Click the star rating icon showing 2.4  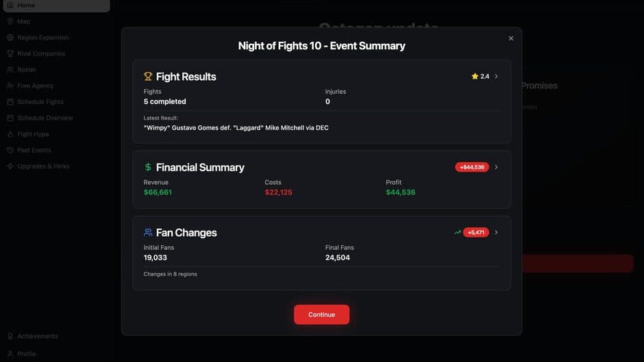tap(475, 77)
